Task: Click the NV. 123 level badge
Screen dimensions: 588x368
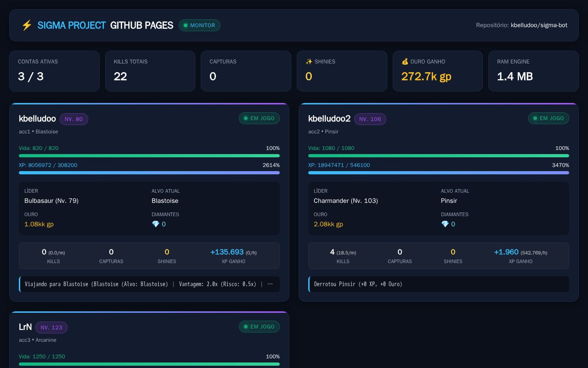Action: (x=51, y=328)
